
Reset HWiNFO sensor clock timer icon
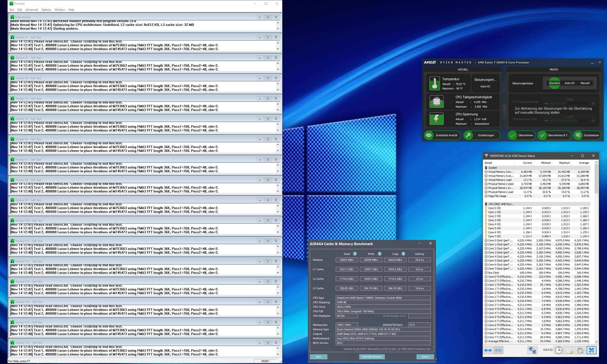pyautogui.click(x=559, y=350)
